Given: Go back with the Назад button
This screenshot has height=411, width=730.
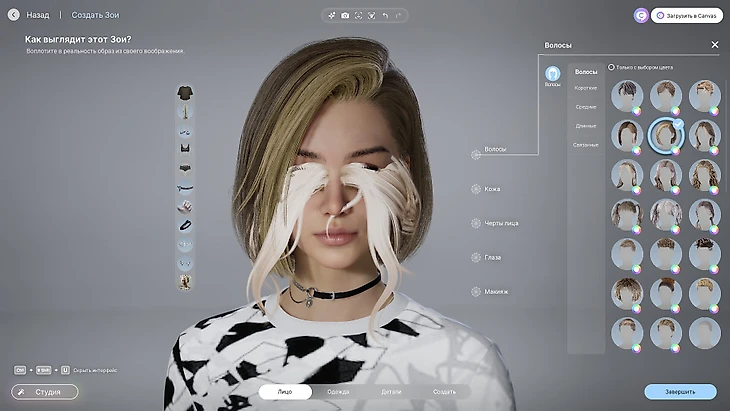Looking at the screenshot, I should tap(29, 15).
